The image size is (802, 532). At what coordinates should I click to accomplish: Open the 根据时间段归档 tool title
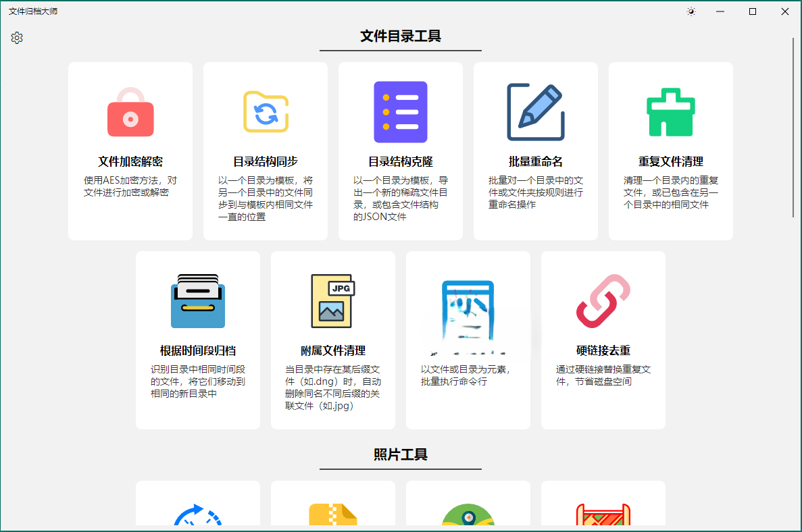(198, 350)
